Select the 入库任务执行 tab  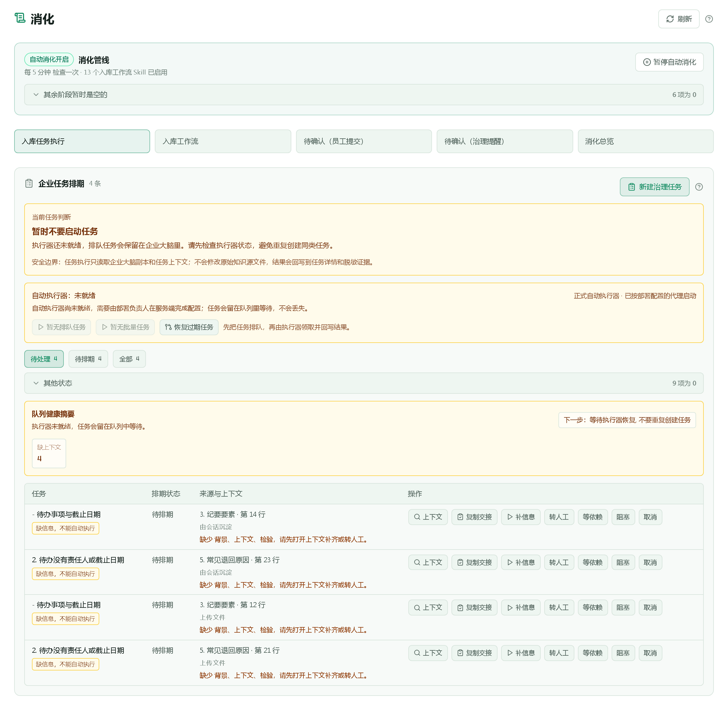point(82,141)
